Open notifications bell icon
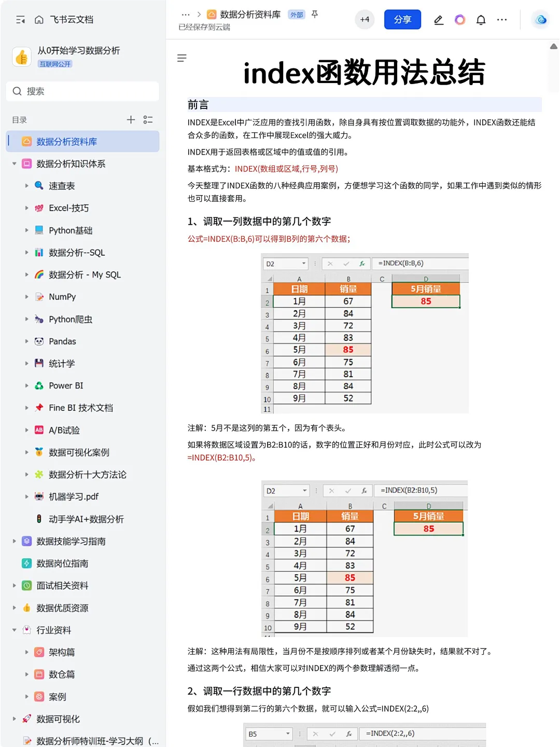The image size is (560, 747). (x=481, y=20)
